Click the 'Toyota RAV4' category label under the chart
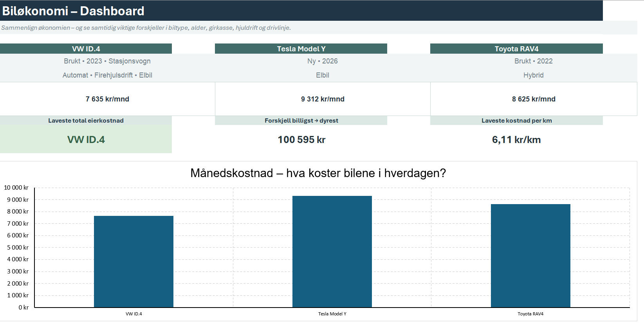This screenshot has height=324, width=644. 530,314
